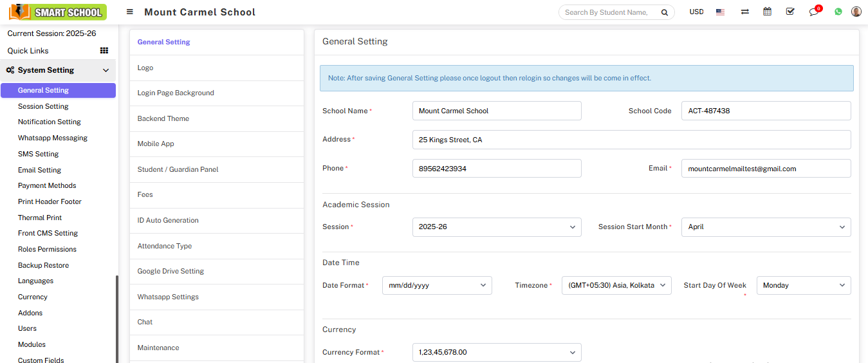Click the hamburger menu toggle icon
868x363 pixels.
pyautogui.click(x=130, y=12)
